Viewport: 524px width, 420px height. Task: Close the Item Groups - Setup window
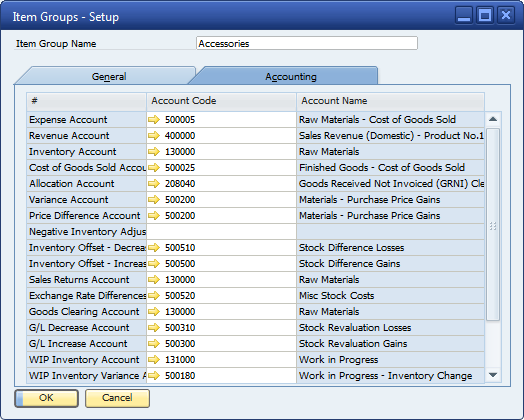click(x=506, y=15)
